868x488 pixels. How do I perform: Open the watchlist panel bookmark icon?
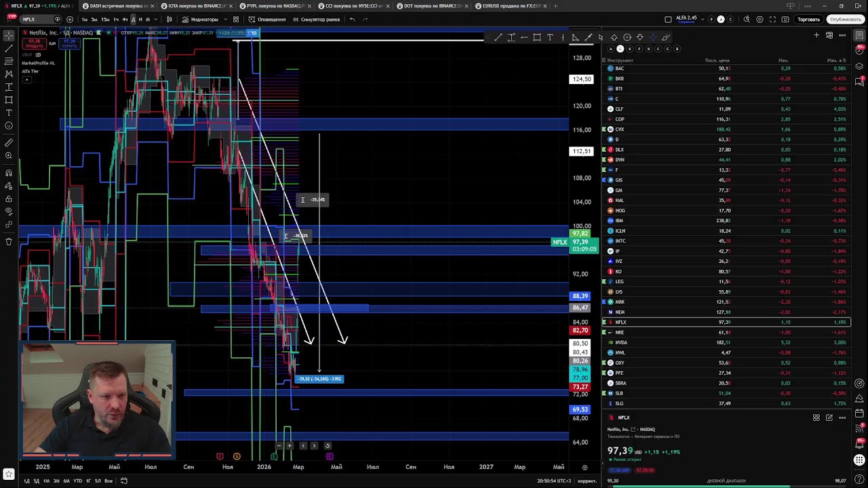pos(859,35)
